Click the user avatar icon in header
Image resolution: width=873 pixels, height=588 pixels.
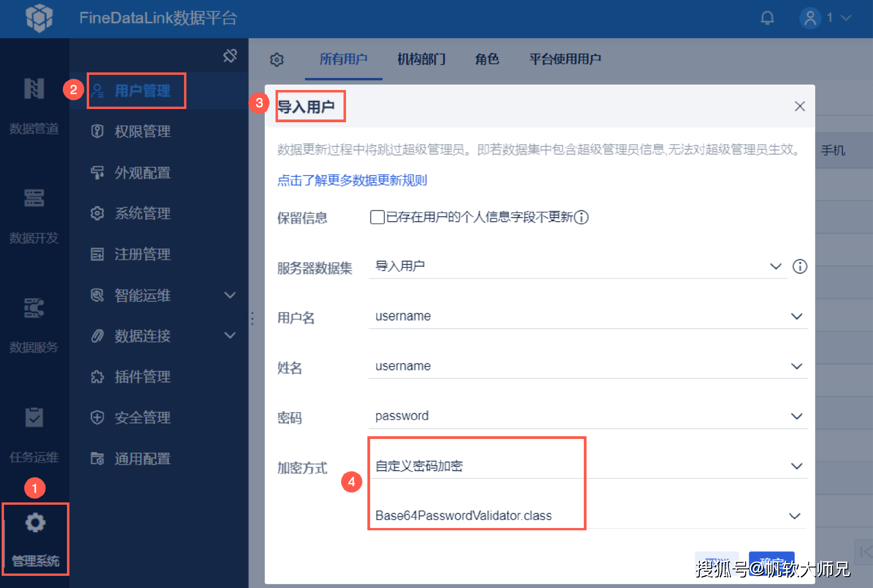point(810,18)
